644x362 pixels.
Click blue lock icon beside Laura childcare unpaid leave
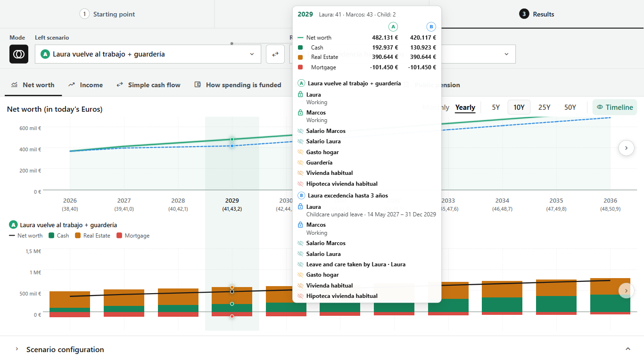tap(301, 207)
